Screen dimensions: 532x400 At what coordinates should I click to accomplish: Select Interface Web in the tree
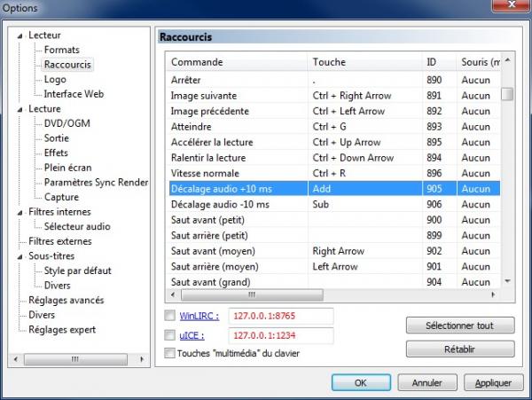pyautogui.click(x=74, y=94)
